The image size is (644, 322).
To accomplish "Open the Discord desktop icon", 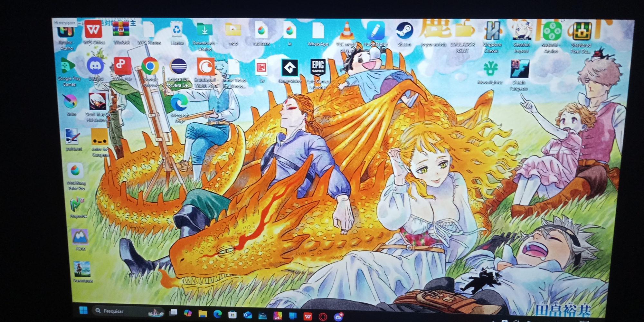I will point(95,66).
